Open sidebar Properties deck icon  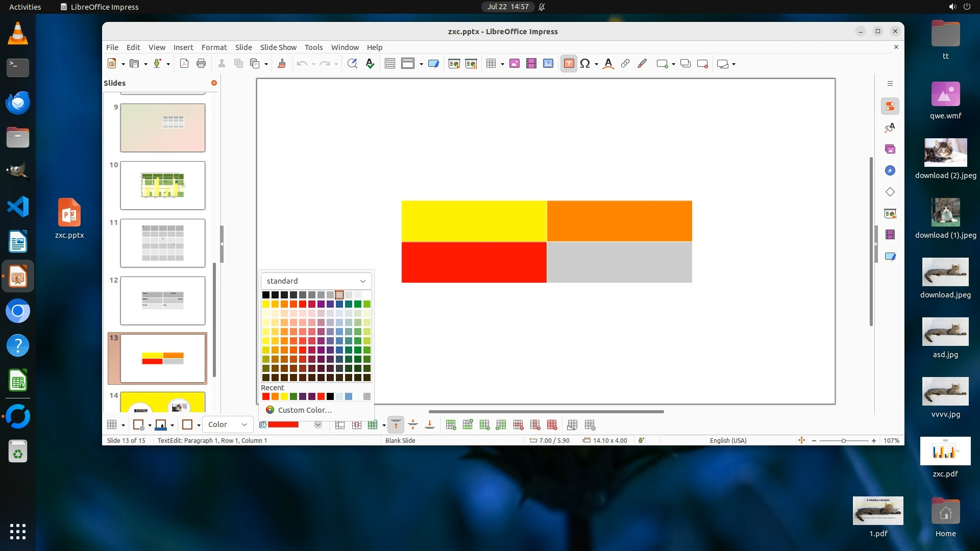point(890,106)
